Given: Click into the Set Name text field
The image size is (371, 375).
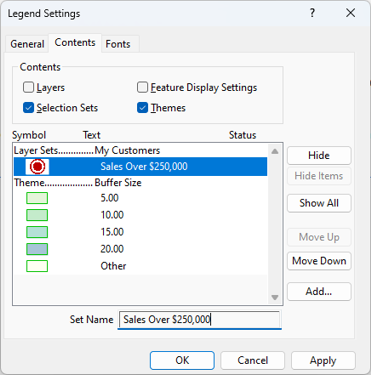Looking at the screenshot, I should click(x=200, y=320).
